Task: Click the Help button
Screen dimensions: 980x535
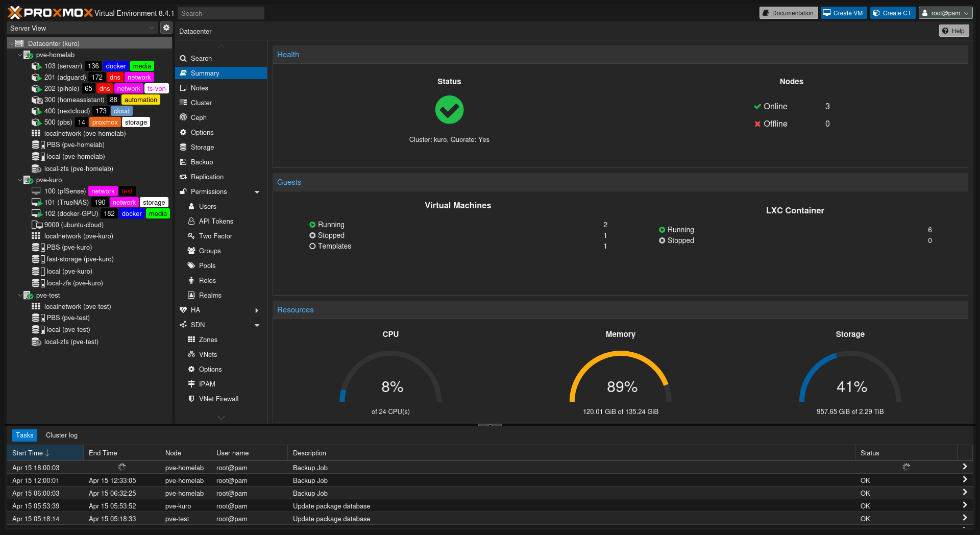Action: [953, 31]
